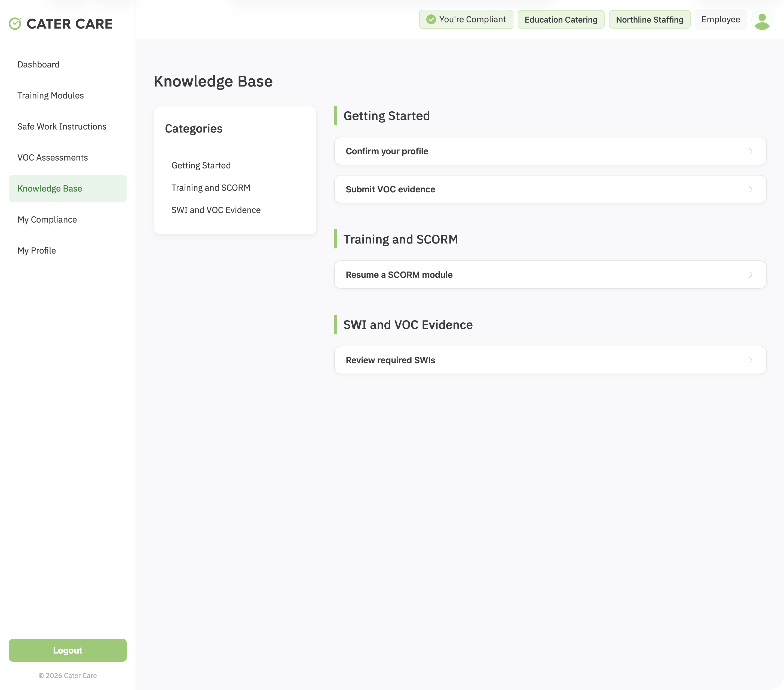Select Knowledge Base sidebar item
The image size is (784, 690).
tap(68, 189)
